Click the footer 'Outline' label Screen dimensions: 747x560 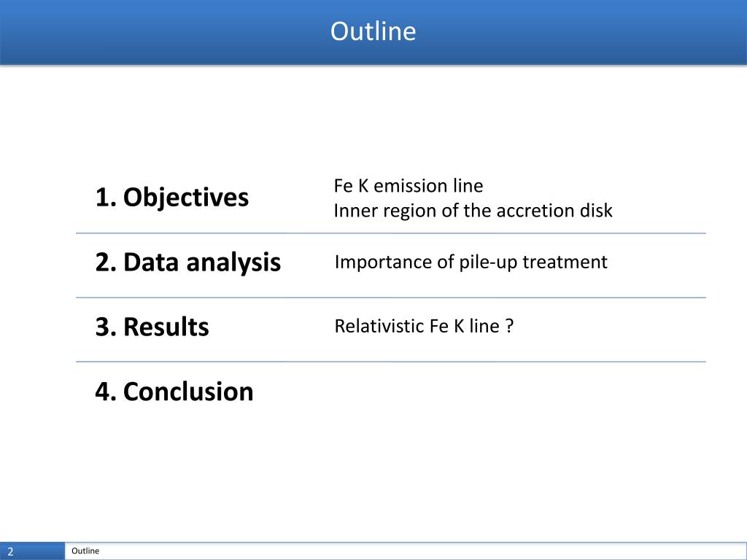pos(85,551)
